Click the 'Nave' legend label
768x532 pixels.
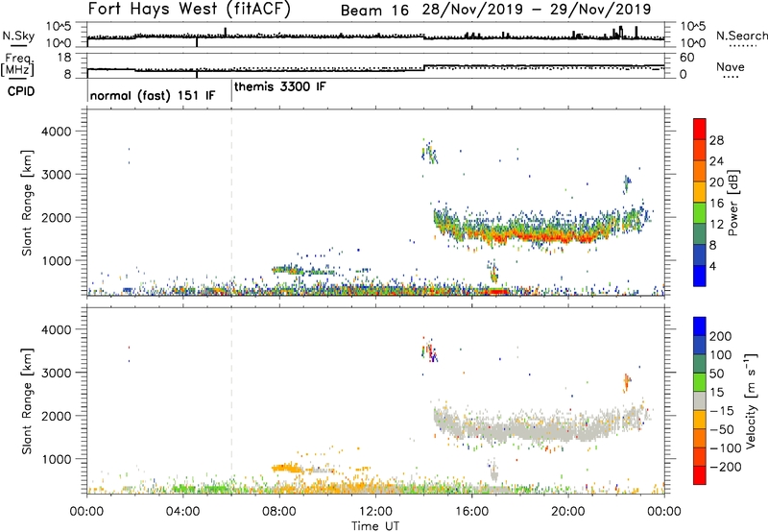click(x=730, y=66)
